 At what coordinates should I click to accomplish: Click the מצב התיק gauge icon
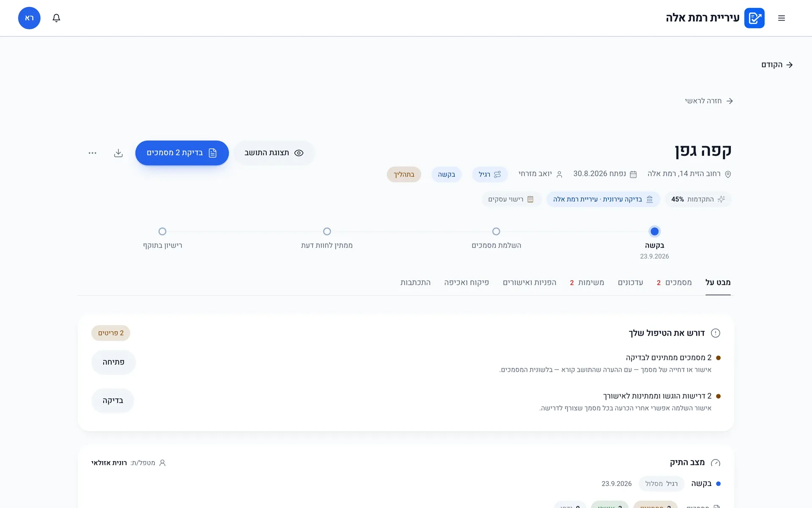point(716,463)
